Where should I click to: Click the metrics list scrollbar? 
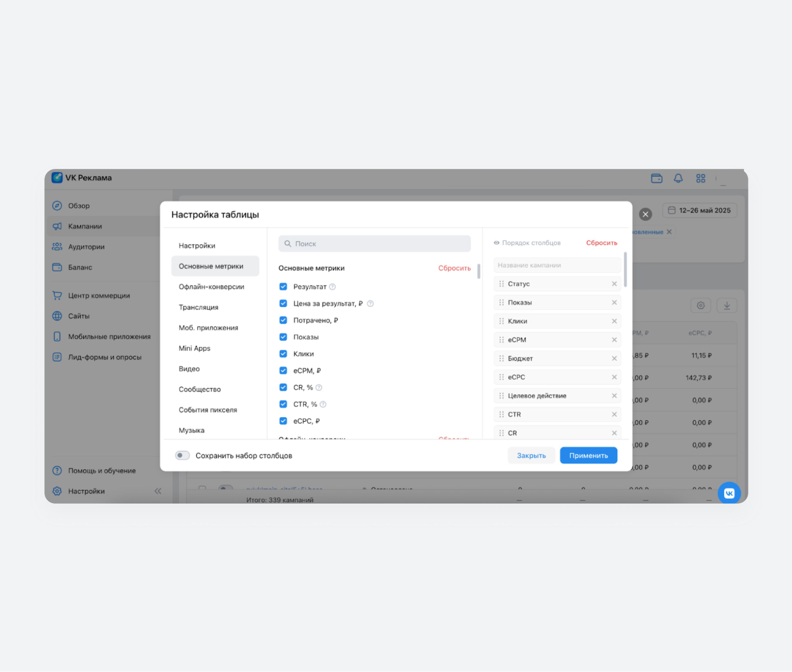[479, 271]
